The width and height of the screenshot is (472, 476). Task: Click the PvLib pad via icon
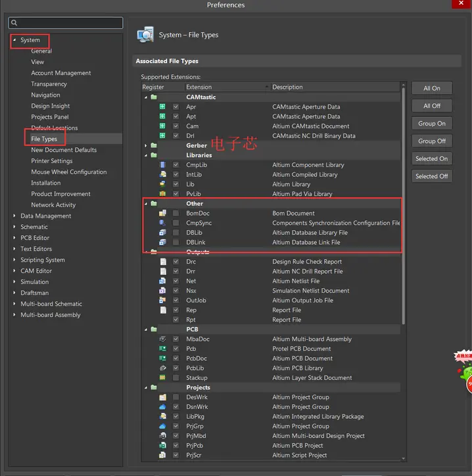pos(162,194)
